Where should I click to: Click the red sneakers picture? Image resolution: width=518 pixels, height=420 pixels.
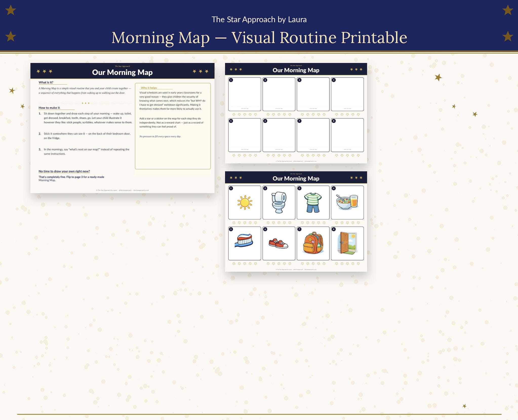point(278,243)
